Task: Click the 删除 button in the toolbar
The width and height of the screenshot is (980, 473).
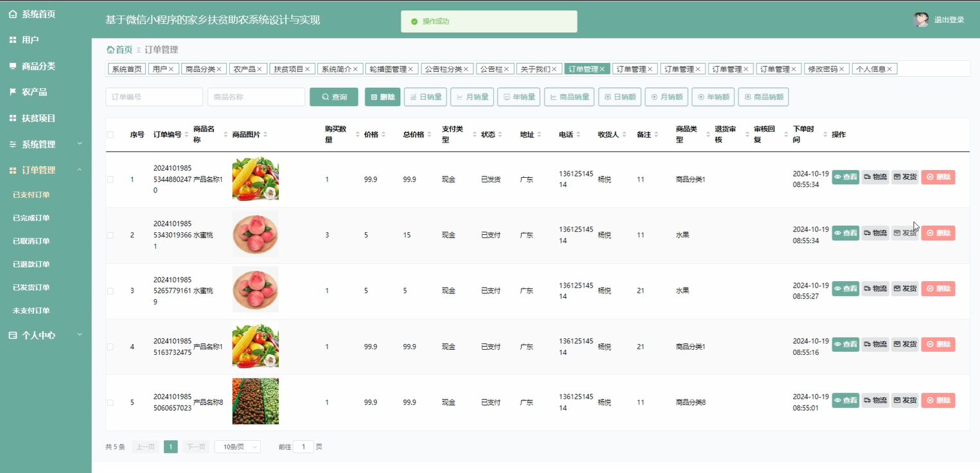Action: 383,97
